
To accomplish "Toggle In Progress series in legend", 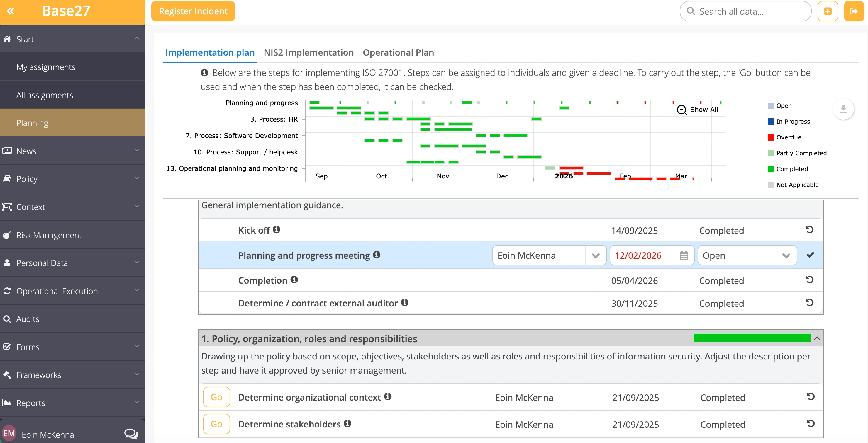I will [x=789, y=122].
